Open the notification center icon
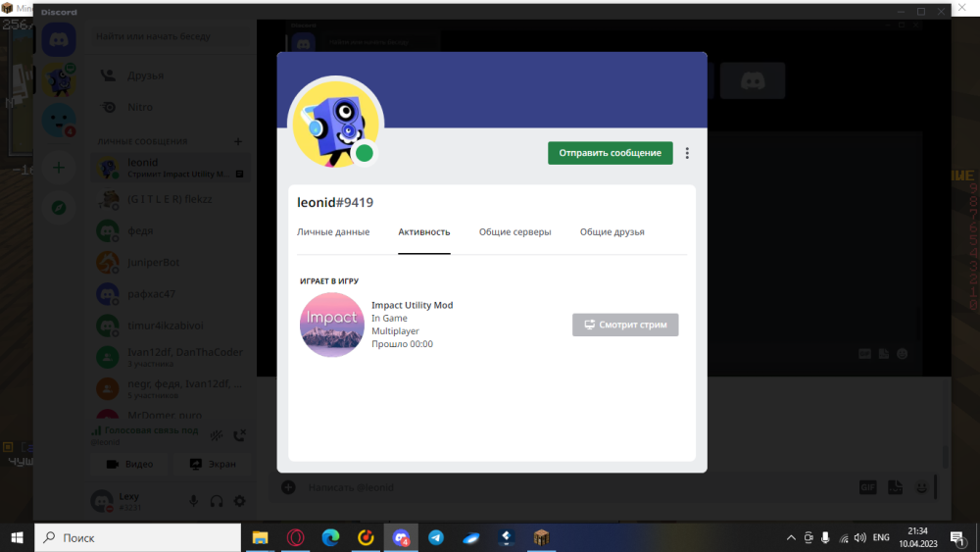Screen dimensions: 980x552 pos(958,537)
